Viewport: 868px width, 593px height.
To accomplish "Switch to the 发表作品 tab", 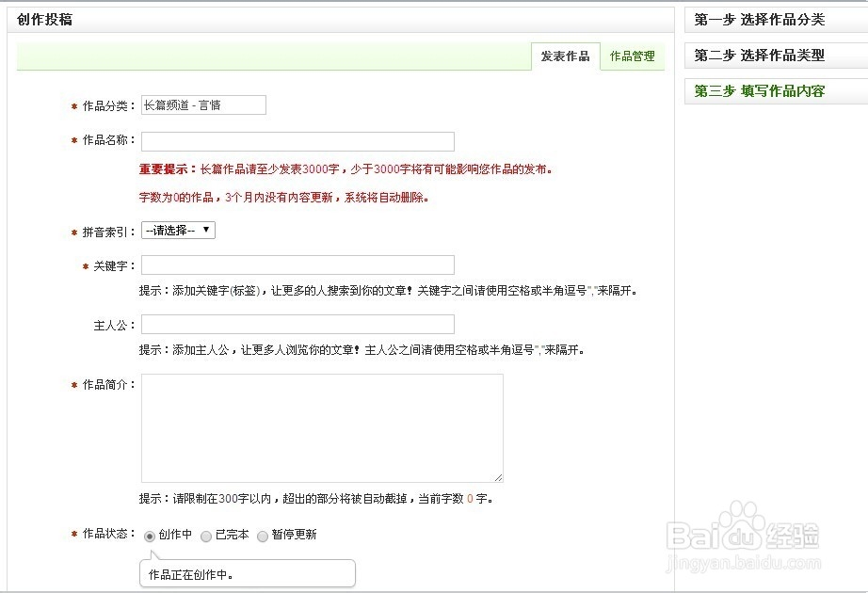I will (x=565, y=56).
